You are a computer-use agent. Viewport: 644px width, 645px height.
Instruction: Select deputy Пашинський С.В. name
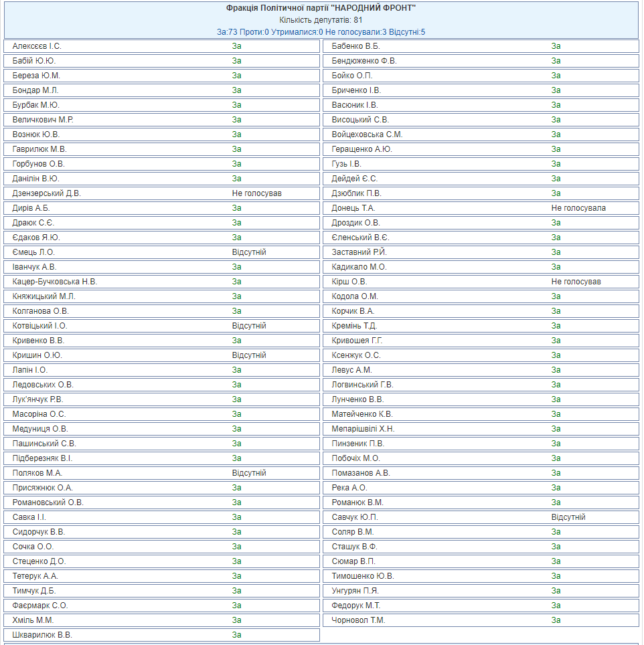click(x=44, y=444)
